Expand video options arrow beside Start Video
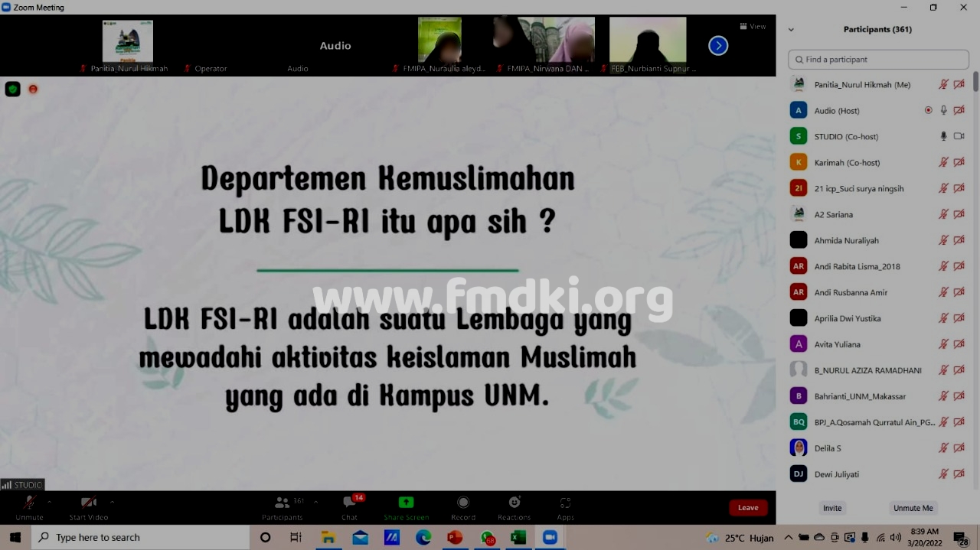 click(x=112, y=502)
